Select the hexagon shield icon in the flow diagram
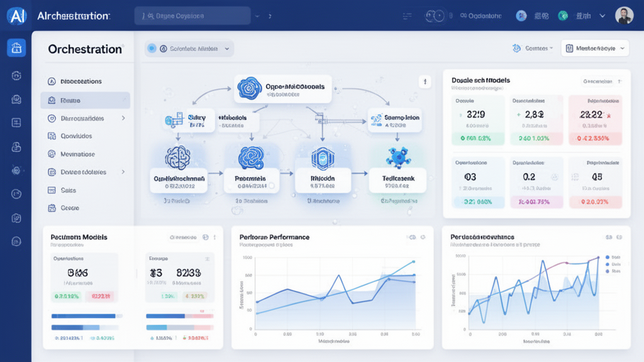The height and width of the screenshot is (362, 644). (323, 158)
